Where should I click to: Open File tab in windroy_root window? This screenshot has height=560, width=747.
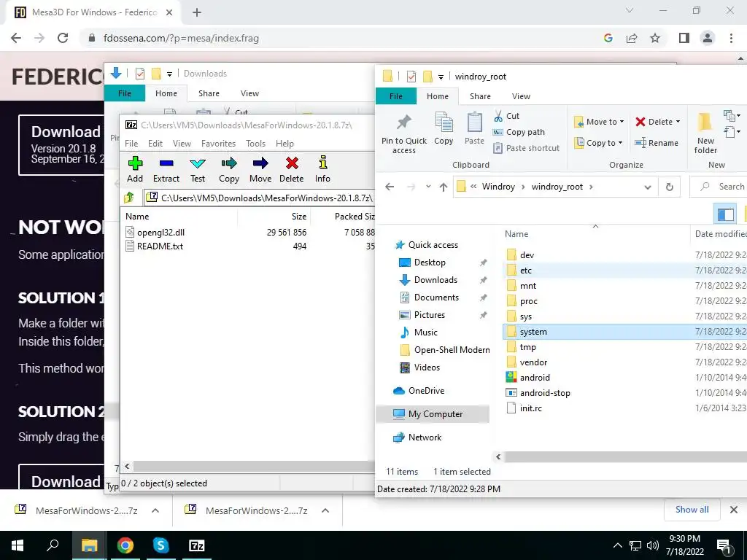pos(396,96)
